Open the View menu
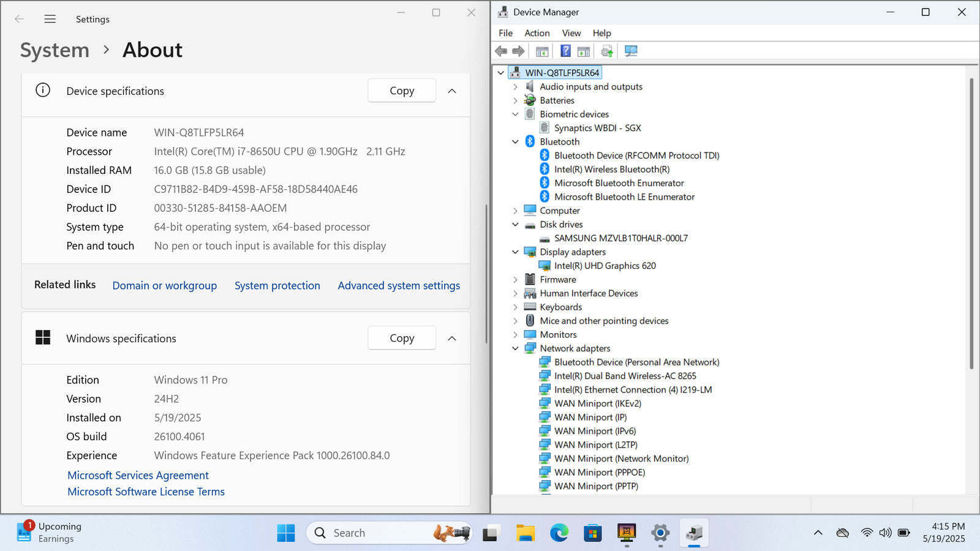This screenshot has width=980, height=551. [571, 33]
